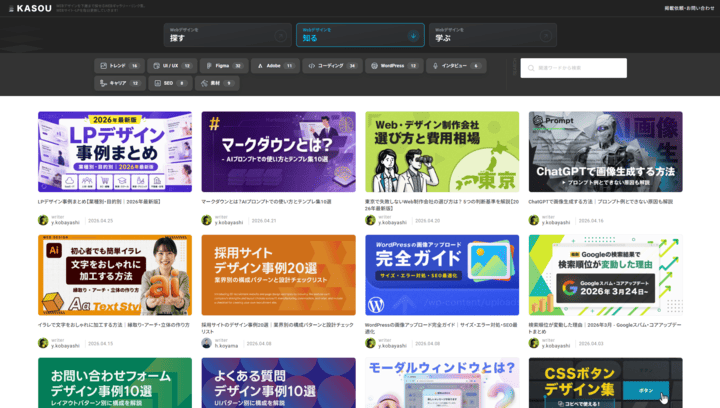Filter by the インタビュー category

point(456,66)
